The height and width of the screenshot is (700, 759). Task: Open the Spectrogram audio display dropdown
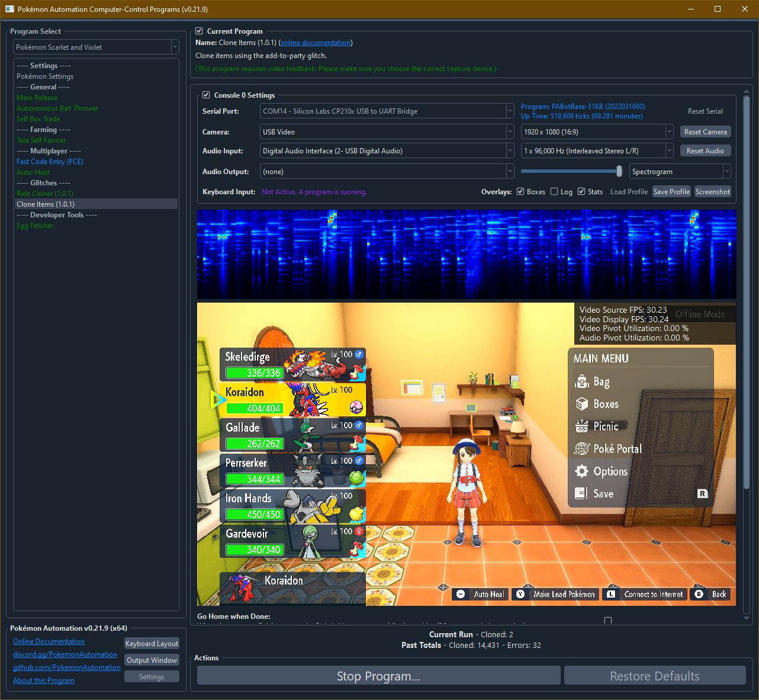[680, 172]
